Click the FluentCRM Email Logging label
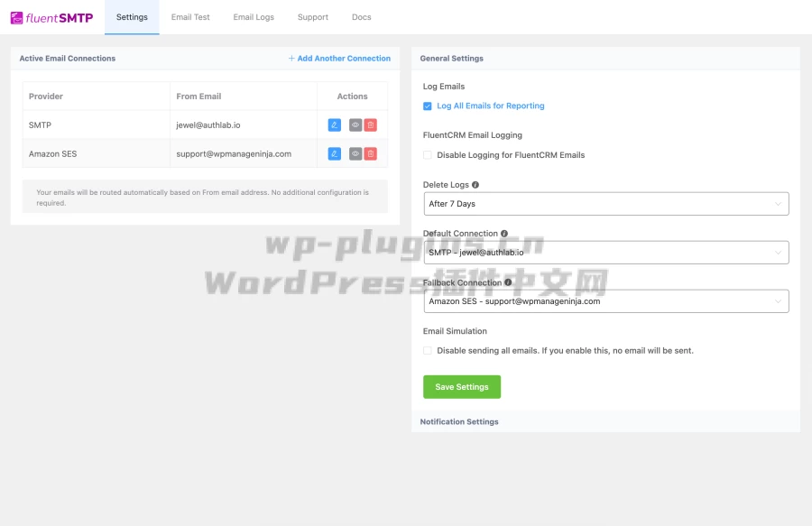The height and width of the screenshot is (526, 812). [x=472, y=135]
